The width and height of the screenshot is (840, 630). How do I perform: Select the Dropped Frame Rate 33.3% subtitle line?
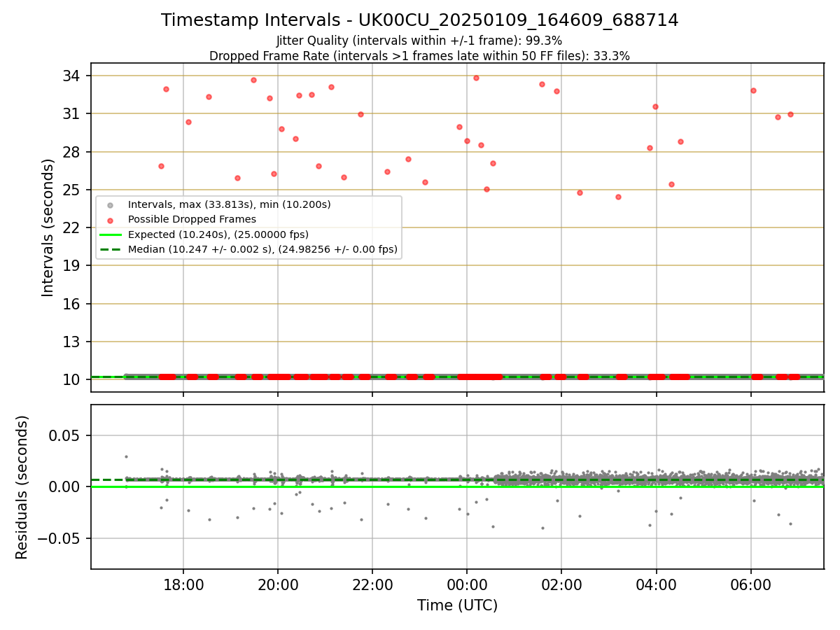click(x=419, y=56)
